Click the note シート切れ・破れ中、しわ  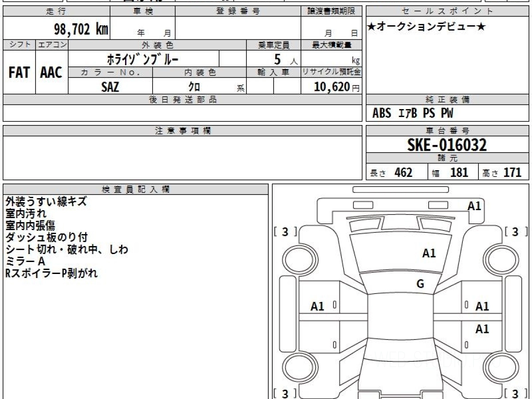pos(67,250)
